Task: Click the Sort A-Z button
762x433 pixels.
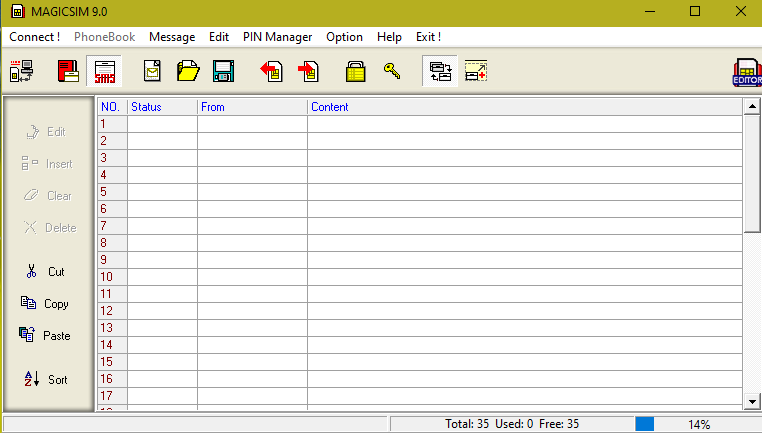Action: point(46,380)
